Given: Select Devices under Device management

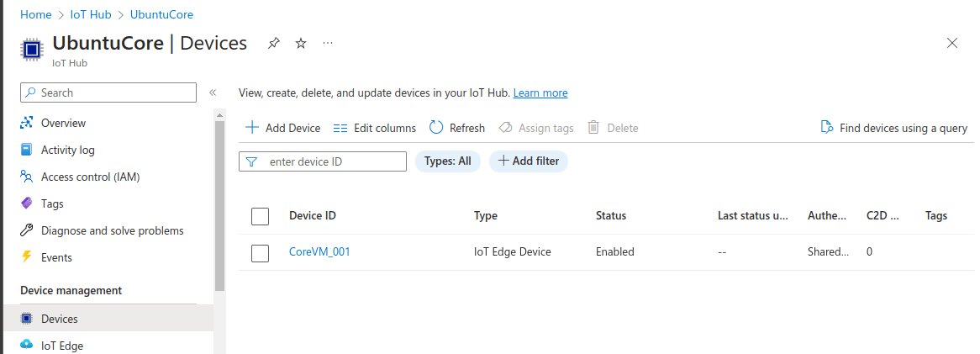Looking at the screenshot, I should pos(107,319).
